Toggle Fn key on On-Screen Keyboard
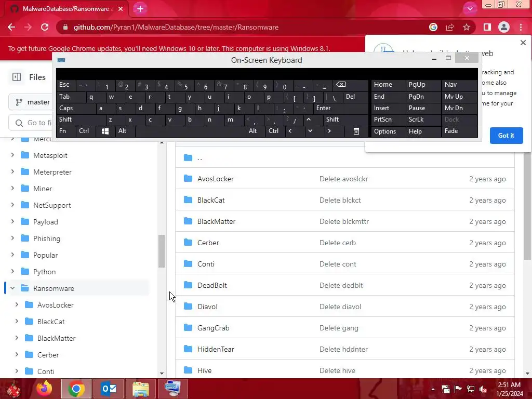The width and height of the screenshot is (532, 399). tap(66, 131)
